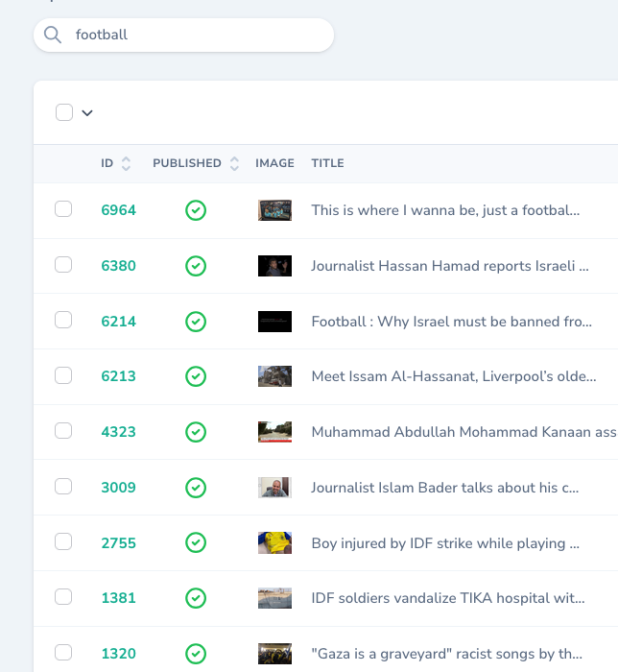
Task: Check the box for row 6214
Action: (x=63, y=320)
